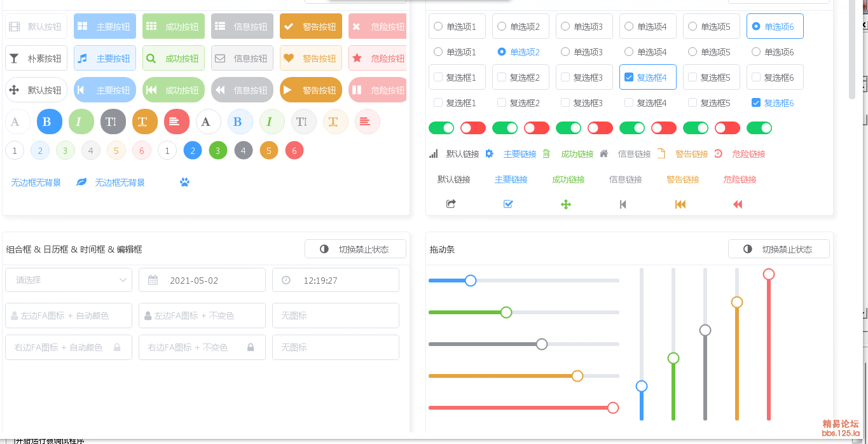Open the date picker showing 2021-05-02

pyautogui.click(x=202, y=280)
